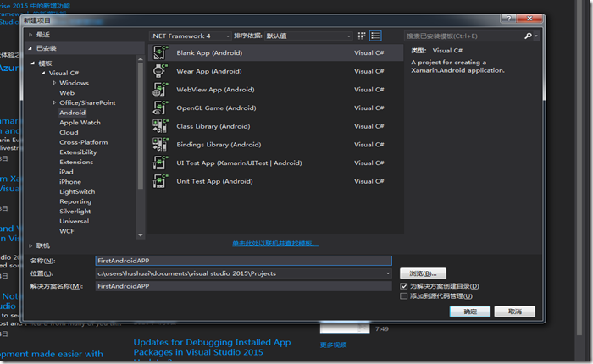Image resolution: width=593 pixels, height=364 pixels.
Task: Enable add to source control checkbox
Action: point(403,296)
